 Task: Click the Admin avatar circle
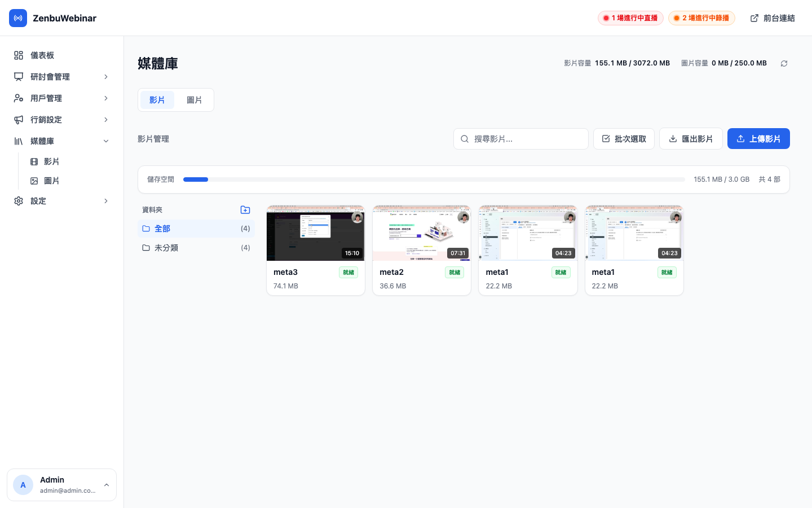click(23, 485)
